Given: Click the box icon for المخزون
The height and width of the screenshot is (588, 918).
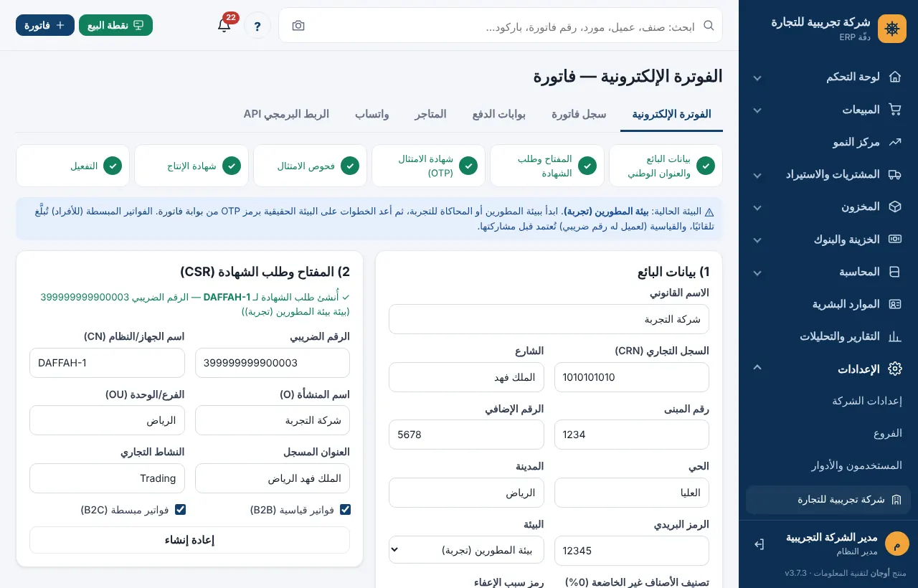Looking at the screenshot, I should point(894,207).
